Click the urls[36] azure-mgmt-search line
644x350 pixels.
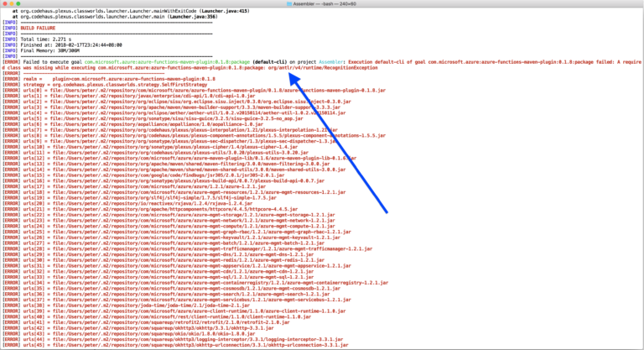[x=166, y=295]
